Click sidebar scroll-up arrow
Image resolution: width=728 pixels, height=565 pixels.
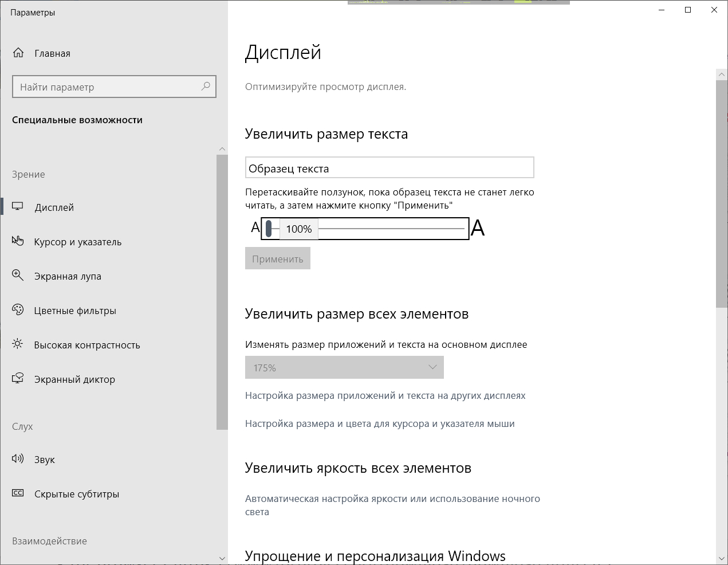222,149
